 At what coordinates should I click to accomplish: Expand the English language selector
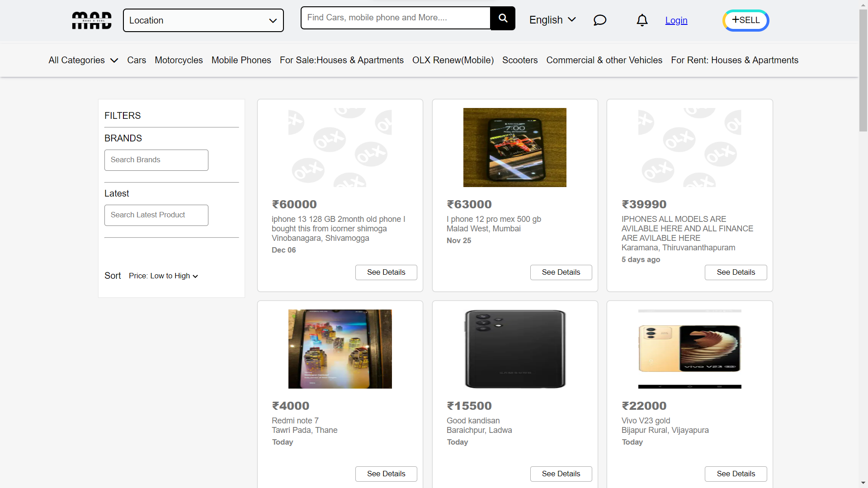[552, 20]
